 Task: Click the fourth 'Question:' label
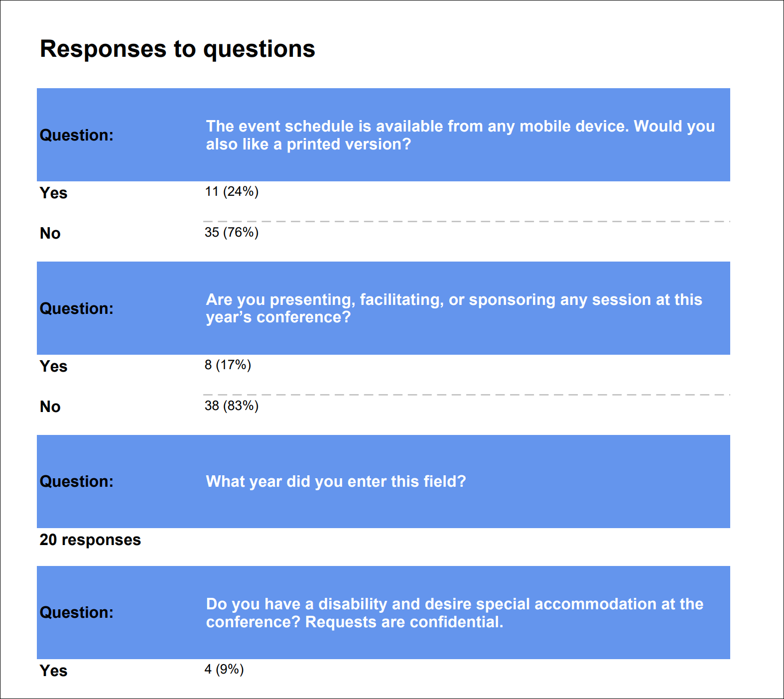77,612
